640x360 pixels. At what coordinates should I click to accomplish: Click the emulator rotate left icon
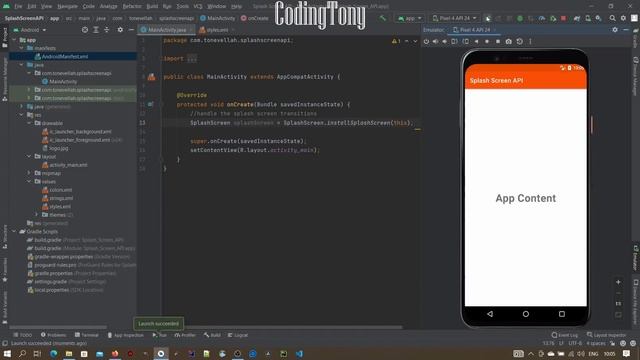tap(454, 41)
